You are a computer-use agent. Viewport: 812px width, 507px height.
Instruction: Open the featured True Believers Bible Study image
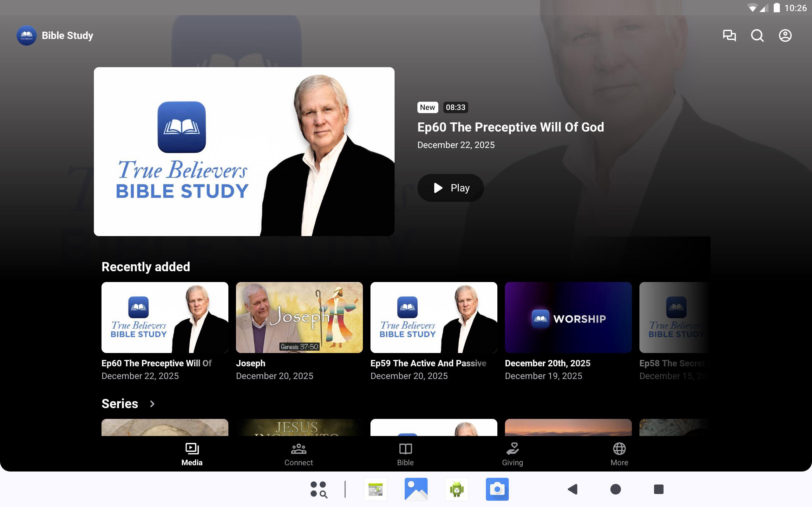tap(244, 151)
